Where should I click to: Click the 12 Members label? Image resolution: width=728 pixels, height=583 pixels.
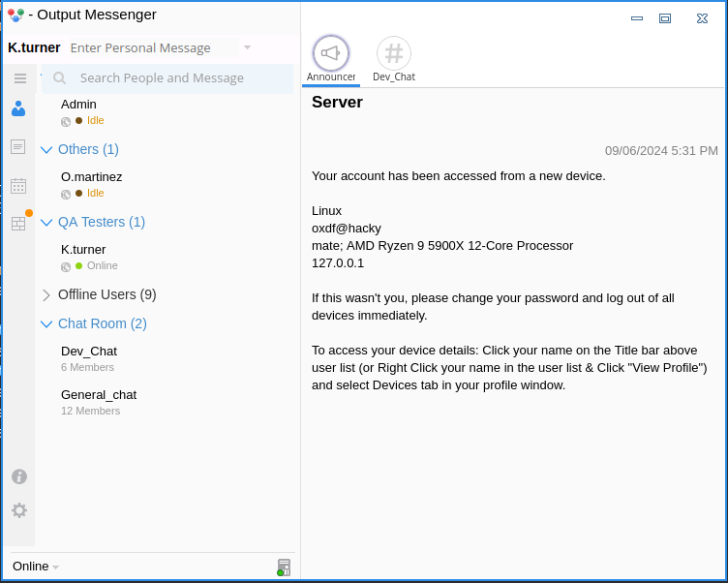click(91, 412)
